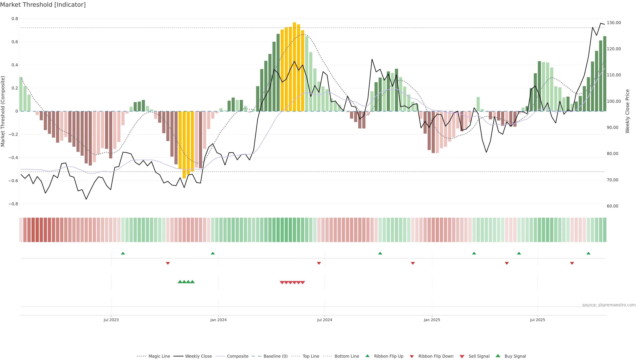Toggle the Top Line legend entry
Image resolution: width=644 pixels, height=362 pixels.
(311, 356)
